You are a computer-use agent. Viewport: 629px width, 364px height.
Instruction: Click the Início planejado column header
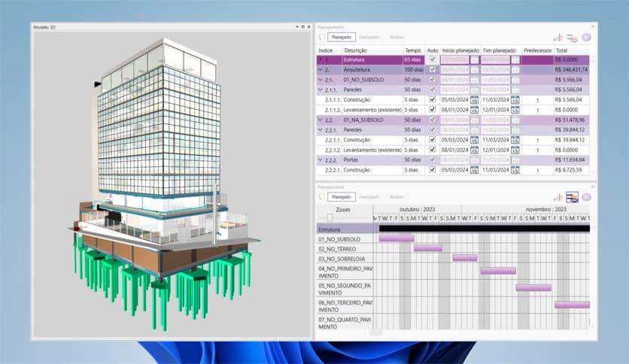tap(460, 50)
